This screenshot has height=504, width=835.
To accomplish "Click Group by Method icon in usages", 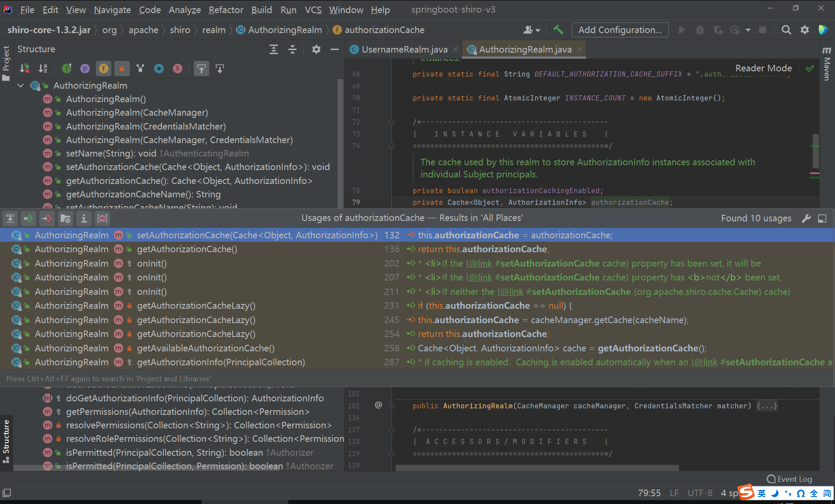I will (102, 219).
